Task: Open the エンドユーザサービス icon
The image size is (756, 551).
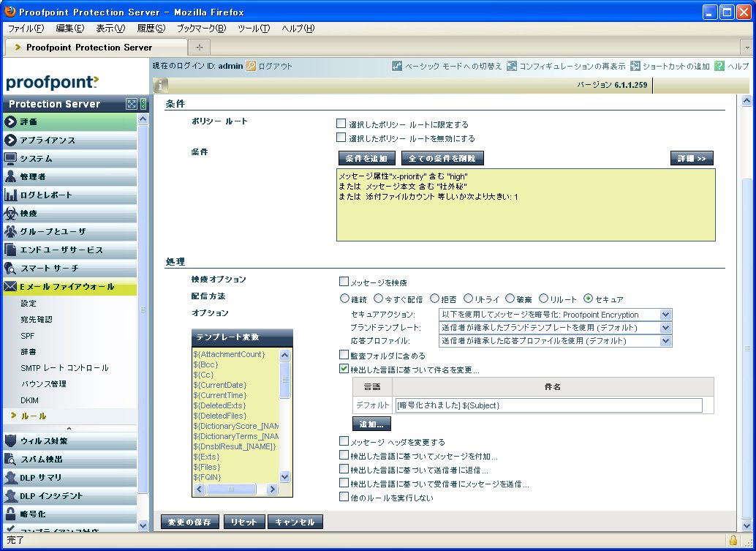Action: pos(10,250)
